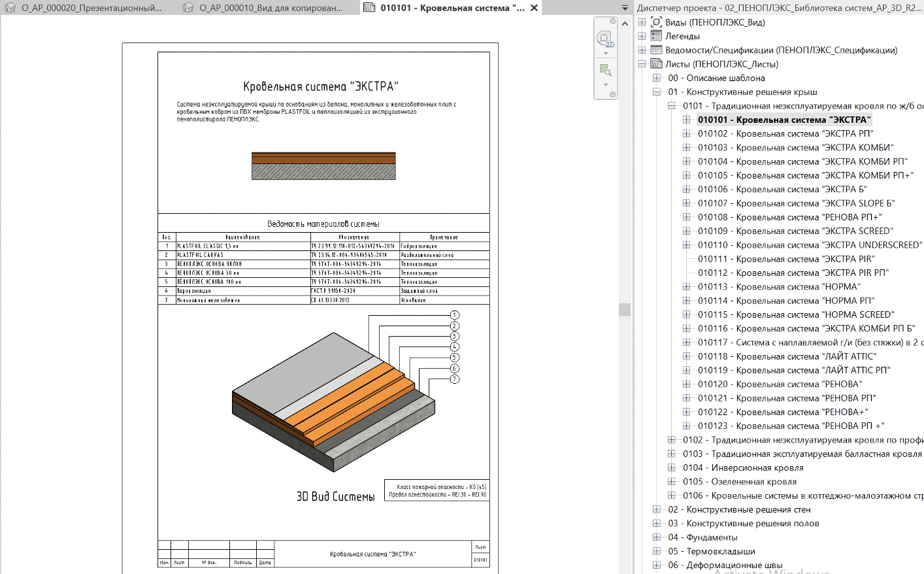
Task: Switch to O_AP_000020_Презентационный tab
Action: pyautogui.click(x=90, y=8)
